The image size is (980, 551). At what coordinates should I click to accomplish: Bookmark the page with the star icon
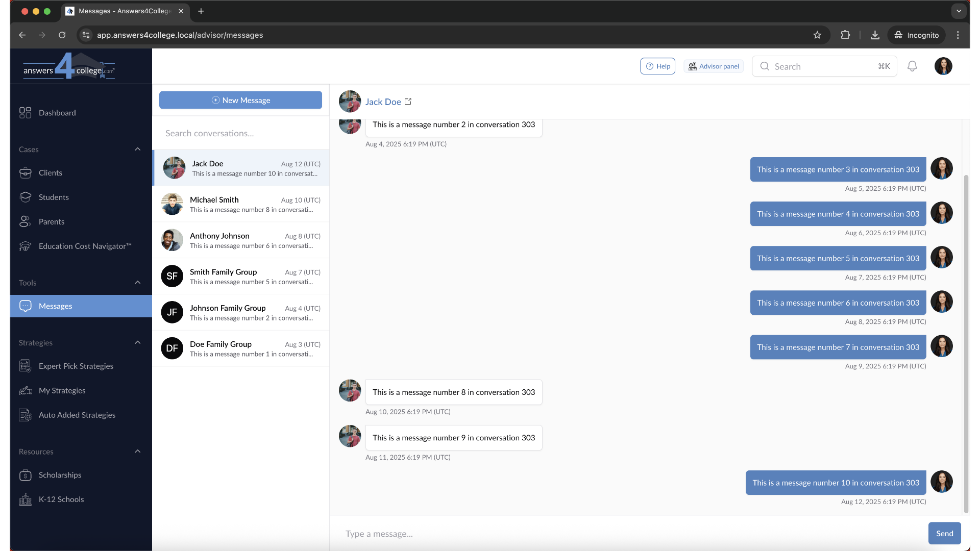click(817, 35)
